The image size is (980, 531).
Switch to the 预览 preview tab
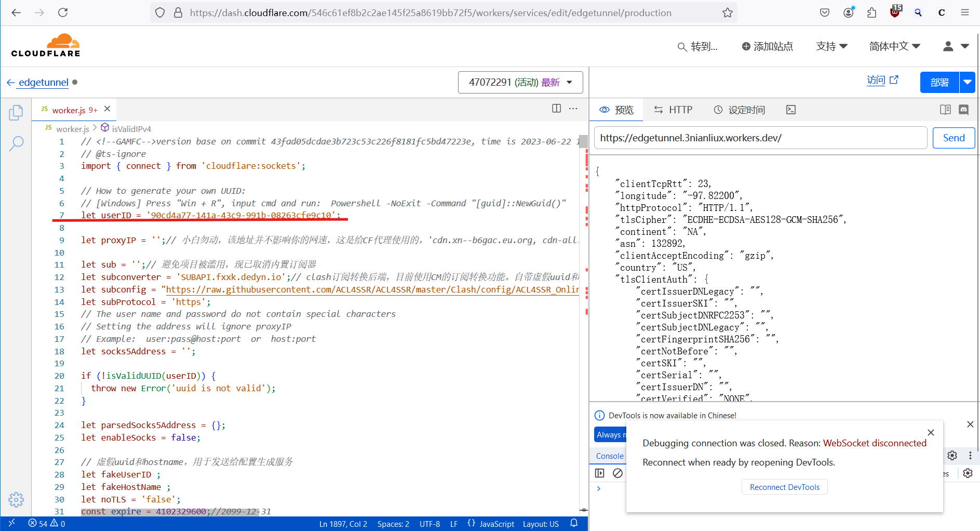(x=616, y=110)
